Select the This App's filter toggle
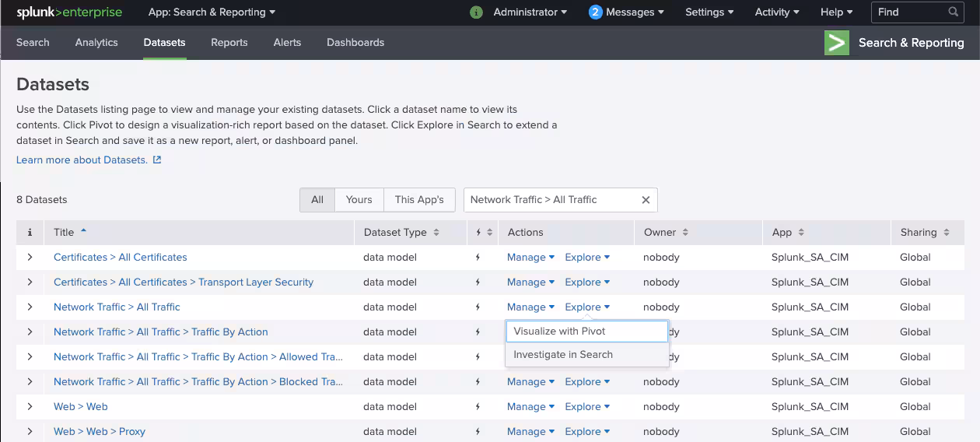Image resolution: width=980 pixels, height=442 pixels. click(418, 200)
